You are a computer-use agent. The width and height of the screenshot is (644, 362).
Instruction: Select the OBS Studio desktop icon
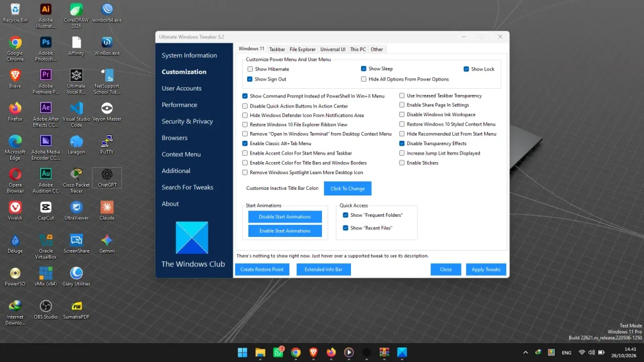pos(45,309)
